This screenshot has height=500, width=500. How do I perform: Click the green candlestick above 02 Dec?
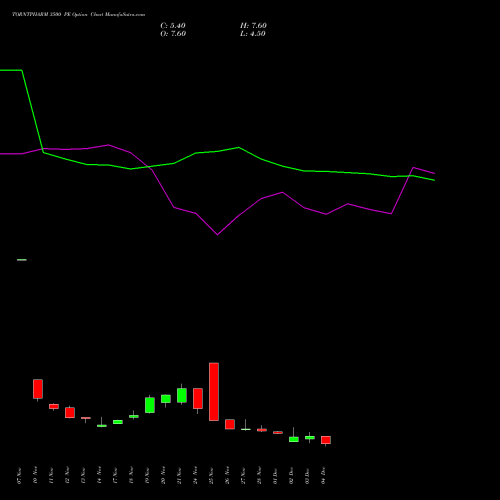click(x=294, y=439)
